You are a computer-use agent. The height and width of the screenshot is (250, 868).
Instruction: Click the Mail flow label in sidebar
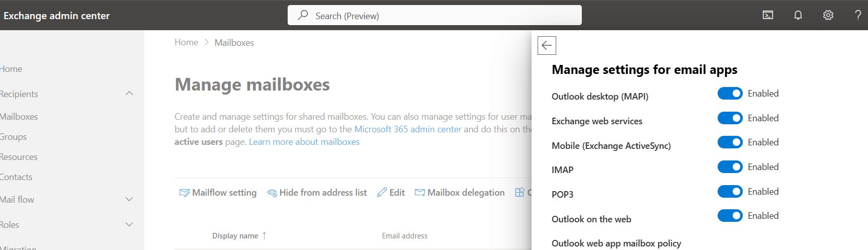point(17,200)
